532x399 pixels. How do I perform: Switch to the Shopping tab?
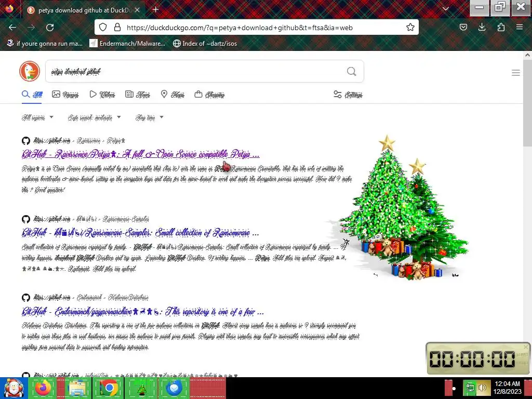coord(209,95)
